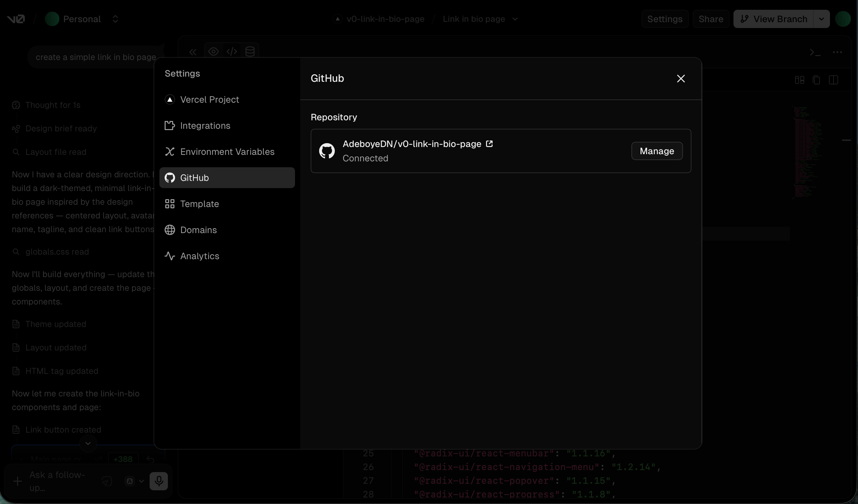Click the react-menubar code line 25
The width and height of the screenshot is (858, 504).
515,453
